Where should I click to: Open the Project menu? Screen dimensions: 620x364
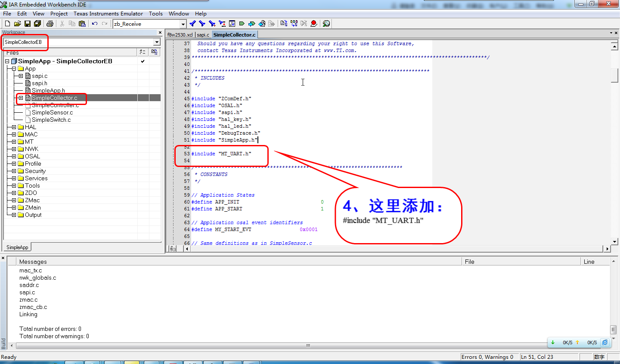[59, 14]
